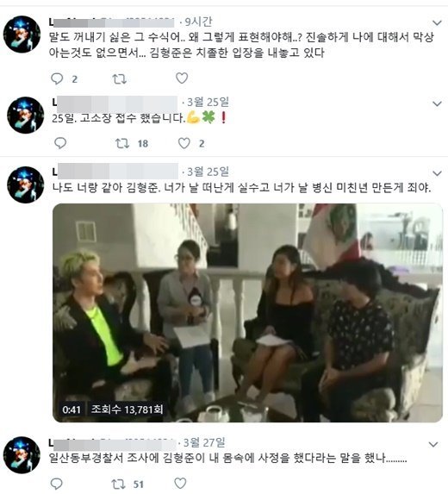Reply to the 일산동부경찰서 tweet
This screenshot has height=494, width=448.
coord(57,484)
